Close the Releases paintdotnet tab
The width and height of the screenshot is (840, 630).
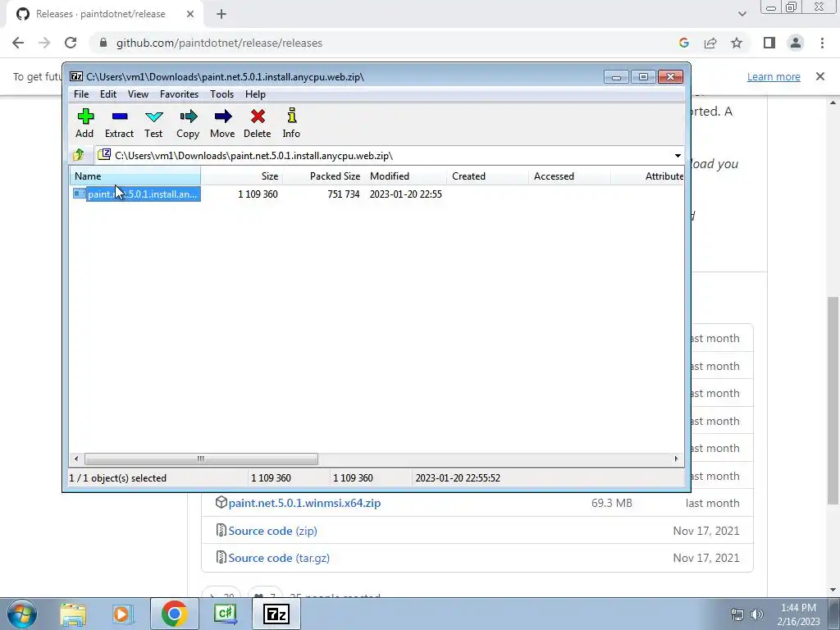tap(190, 14)
